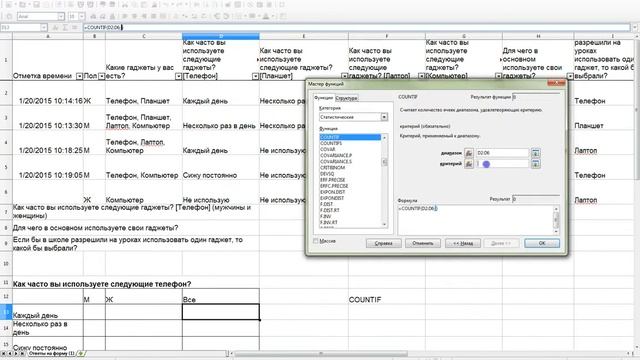The width and height of the screenshot is (640, 360).
Task: Click the 'Все' header cell in row 12
Action: point(221,296)
